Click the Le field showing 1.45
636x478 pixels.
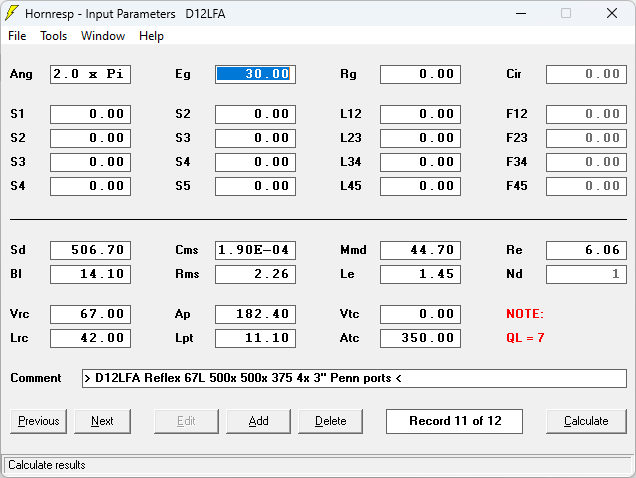coord(421,274)
